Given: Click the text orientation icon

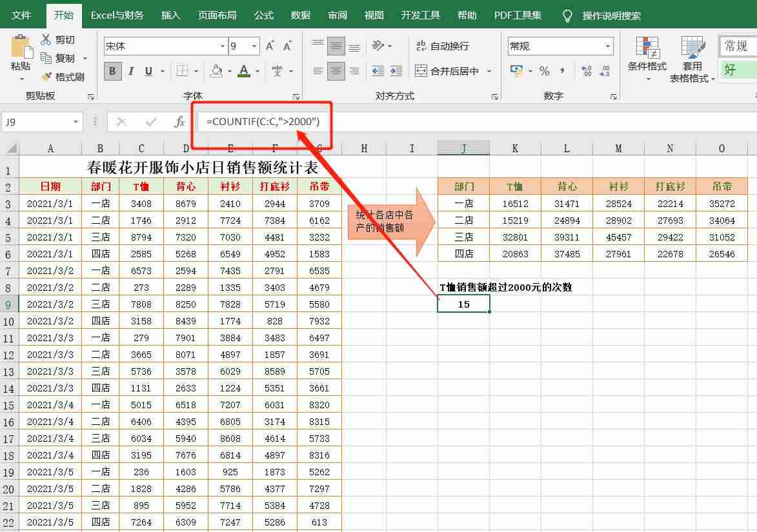Looking at the screenshot, I should pos(378,46).
